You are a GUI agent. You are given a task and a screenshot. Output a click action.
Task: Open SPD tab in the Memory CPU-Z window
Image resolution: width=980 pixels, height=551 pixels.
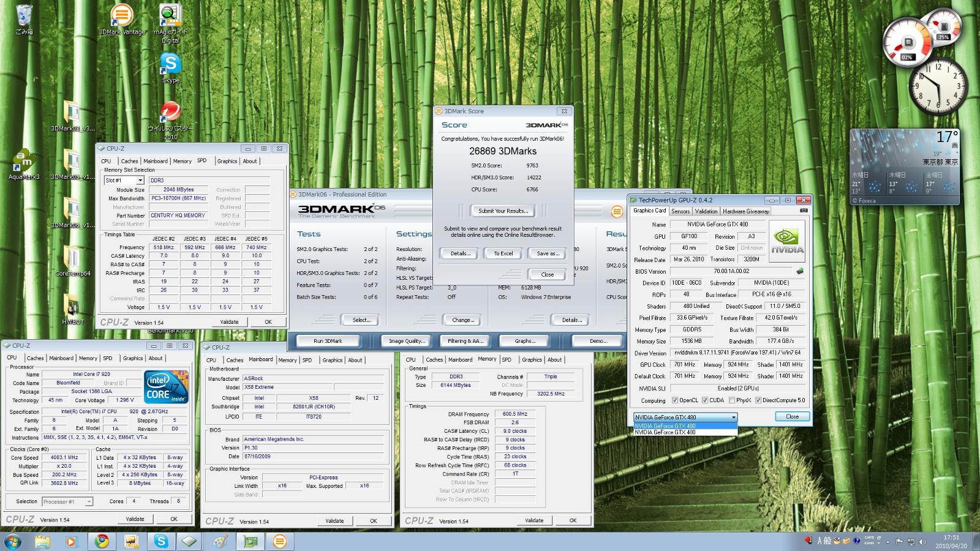[507, 360]
